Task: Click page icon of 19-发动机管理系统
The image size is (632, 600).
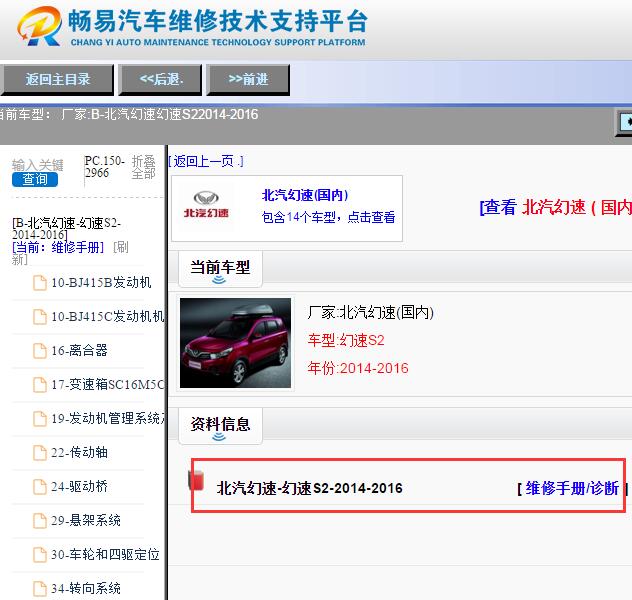Action: 40,419
